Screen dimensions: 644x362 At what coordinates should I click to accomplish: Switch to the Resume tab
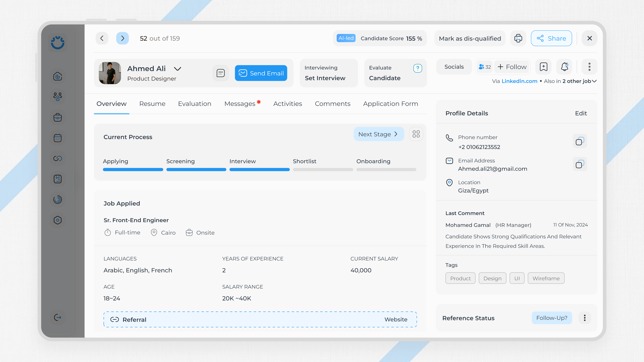click(152, 103)
